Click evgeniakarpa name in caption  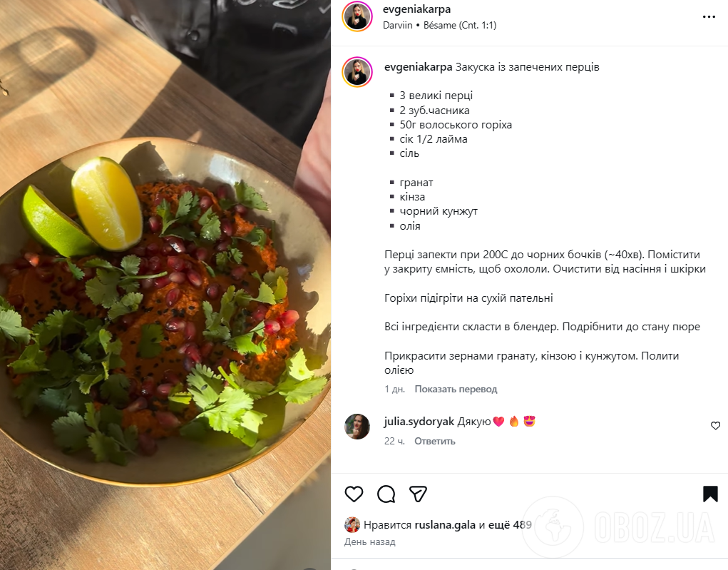click(x=418, y=67)
